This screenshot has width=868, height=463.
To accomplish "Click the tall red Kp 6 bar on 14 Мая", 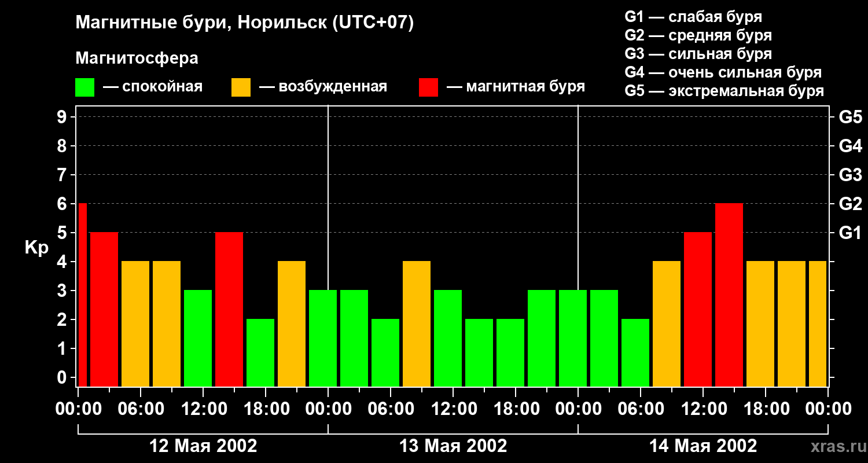I will point(729,295).
